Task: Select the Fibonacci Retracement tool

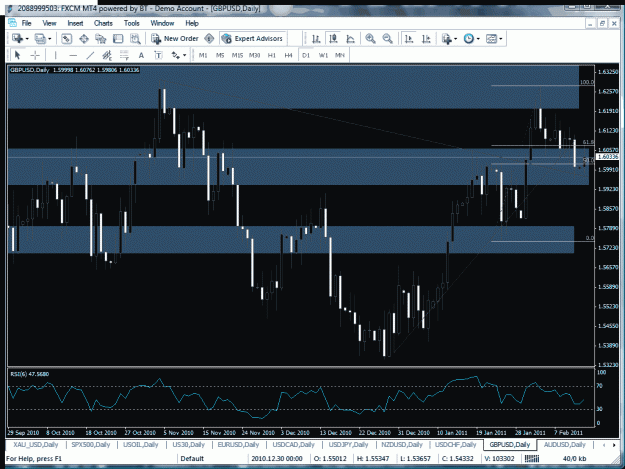Action: pos(124,55)
